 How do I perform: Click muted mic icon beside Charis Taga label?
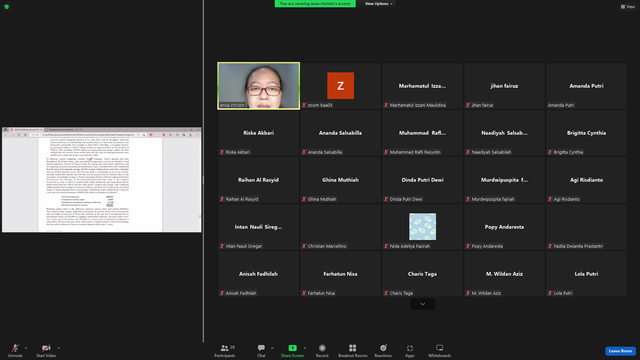click(386, 293)
